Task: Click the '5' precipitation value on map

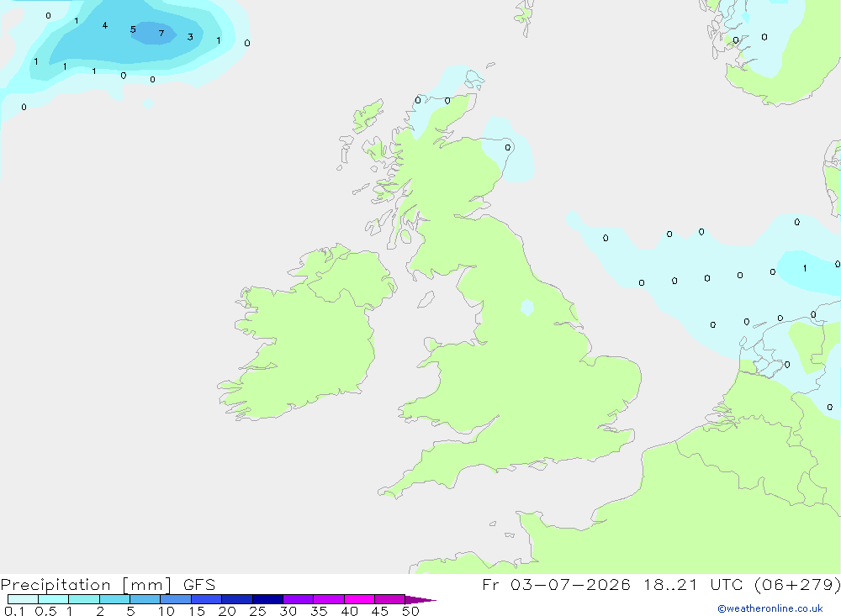Action: click(x=133, y=29)
